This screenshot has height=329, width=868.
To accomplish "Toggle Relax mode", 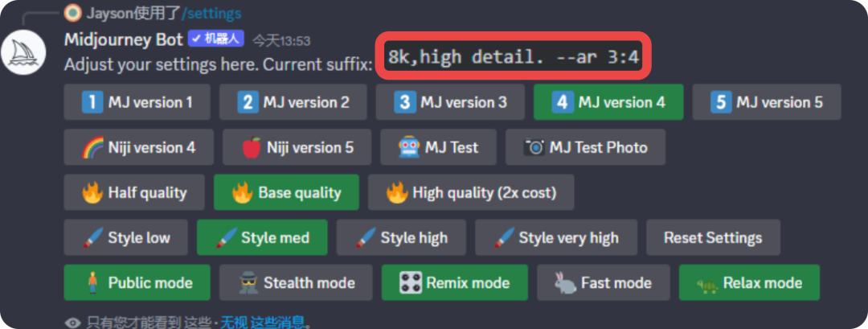I will [x=749, y=282].
